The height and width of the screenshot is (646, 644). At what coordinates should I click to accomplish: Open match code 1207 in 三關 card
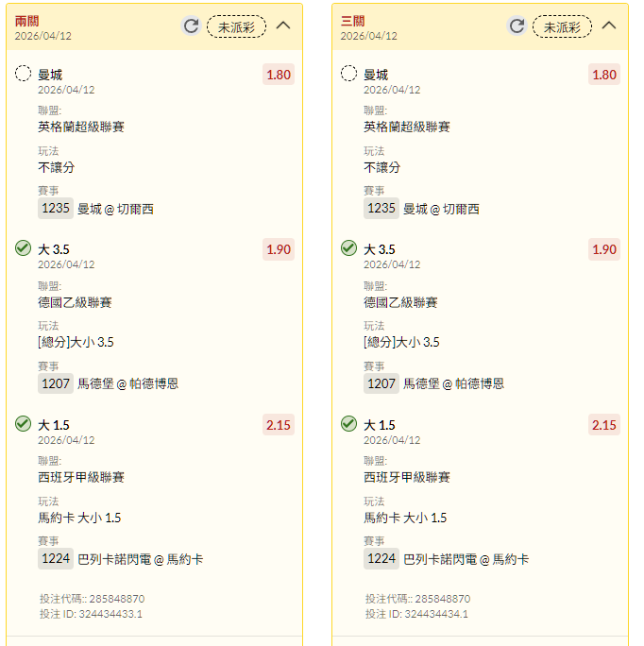(381, 383)
